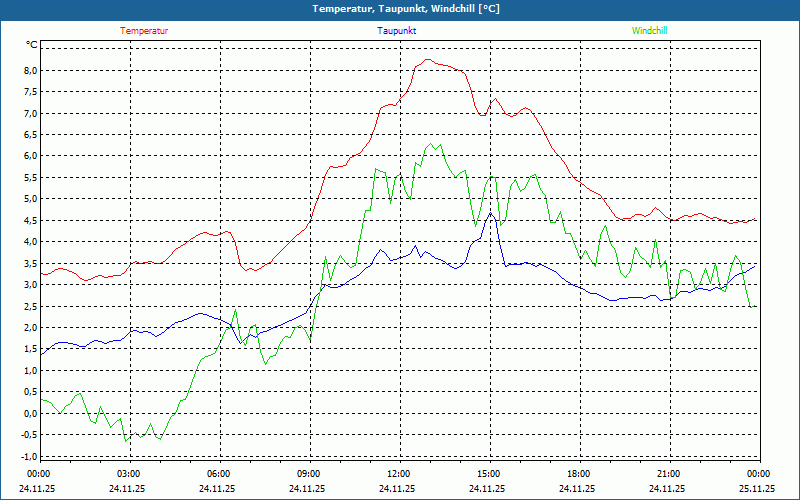This screenshot has width=800, height=500.
Task: Click the °C unit label on axis
Action: [32, 45]
